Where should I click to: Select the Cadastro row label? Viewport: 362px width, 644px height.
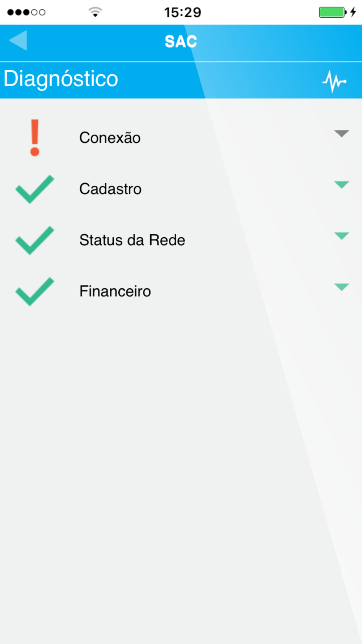pyautogui.click(x=110, y=189)
